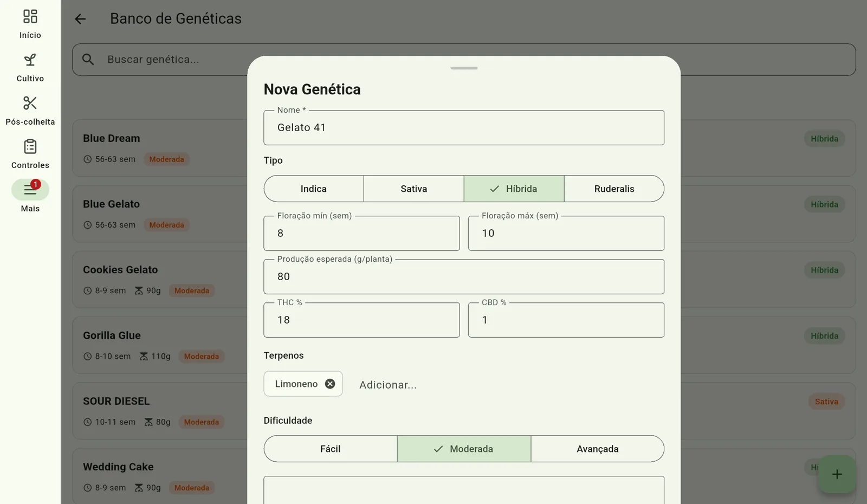Select Sativa type
Image resolution: width=867 pixels, height=504 pixels.
(x=414, y=189)
